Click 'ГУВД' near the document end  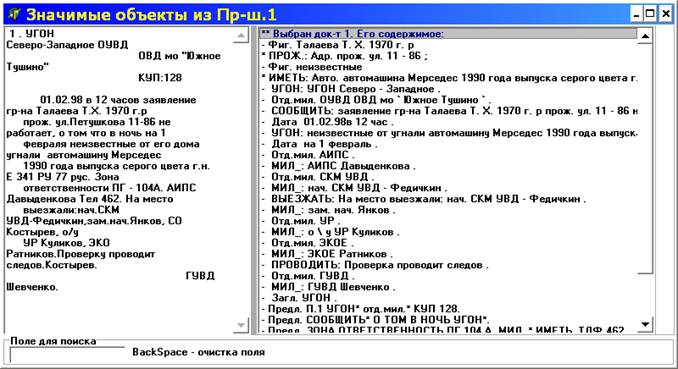(200, 276)
